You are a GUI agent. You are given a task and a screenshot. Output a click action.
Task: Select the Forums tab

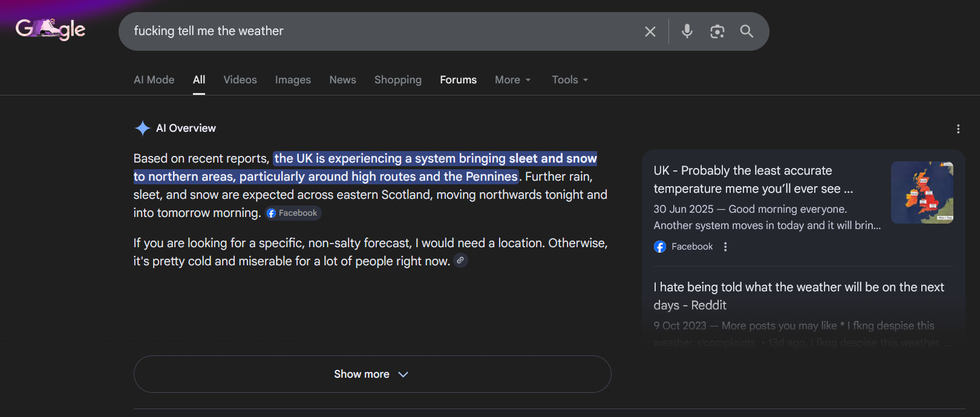click(458, 80)
